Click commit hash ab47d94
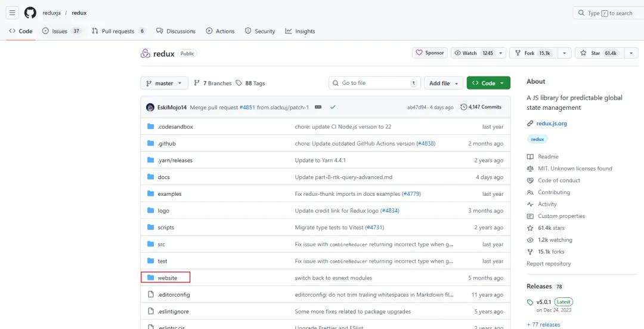Screen dimensions: 644x329 tap(417, 107)
